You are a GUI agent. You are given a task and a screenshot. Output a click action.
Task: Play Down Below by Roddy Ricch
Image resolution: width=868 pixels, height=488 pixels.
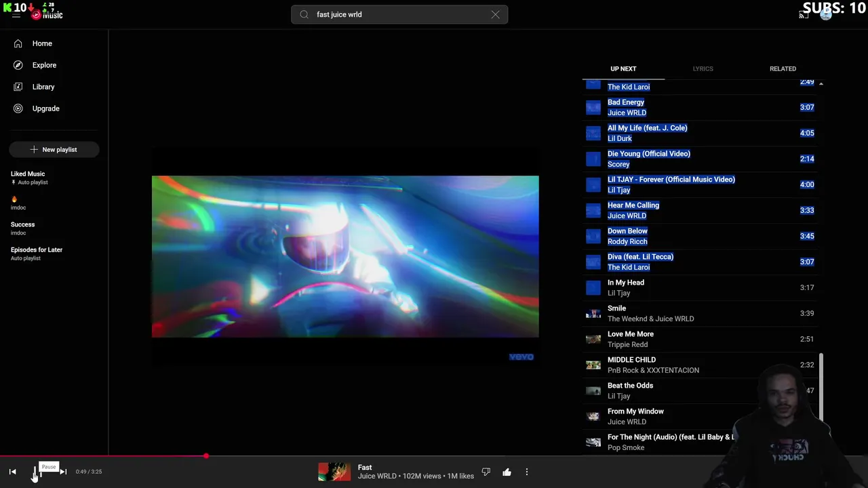point(701,236)
